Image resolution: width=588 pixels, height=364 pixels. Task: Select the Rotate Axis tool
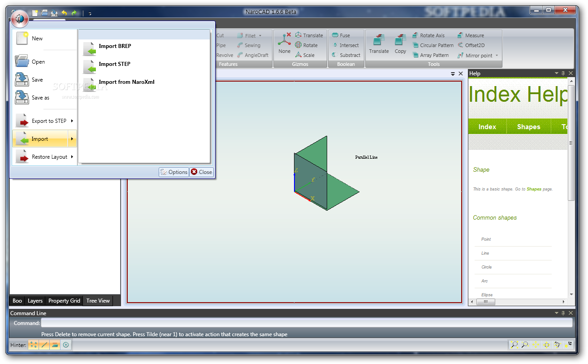click(428, 35)
